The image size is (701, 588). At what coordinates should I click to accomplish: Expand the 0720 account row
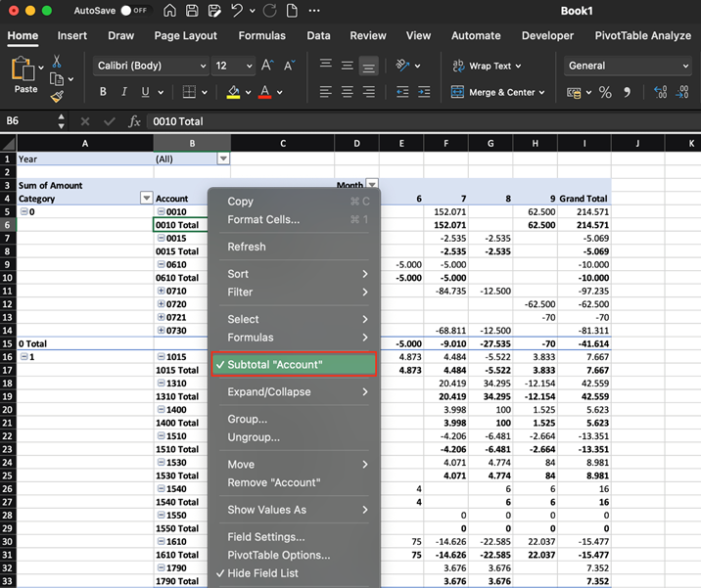click(161, 304)
